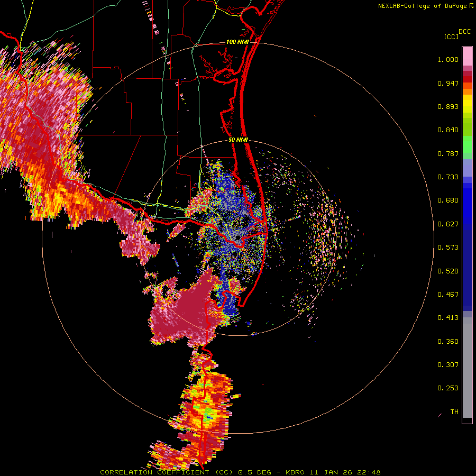Viewport: 476px width, 476px height.
Task: Click the 50 NMI range ring label
Action: tap(238, 140)
